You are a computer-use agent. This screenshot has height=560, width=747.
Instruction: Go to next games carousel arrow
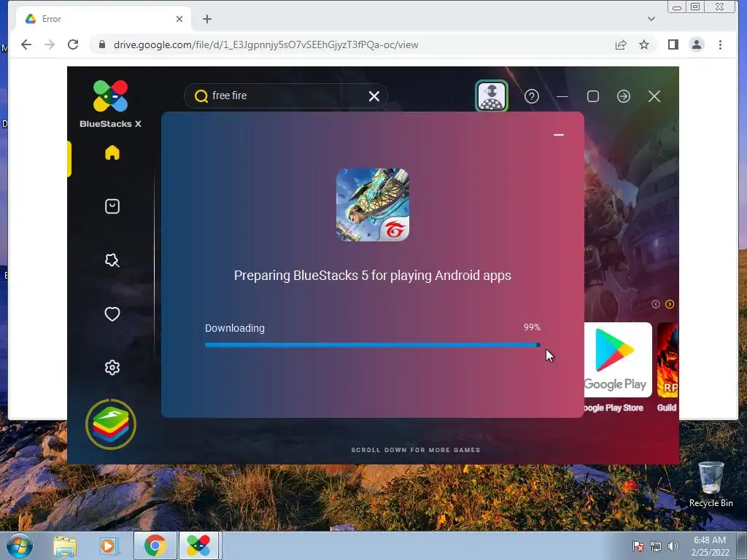(x=670, y=304)
